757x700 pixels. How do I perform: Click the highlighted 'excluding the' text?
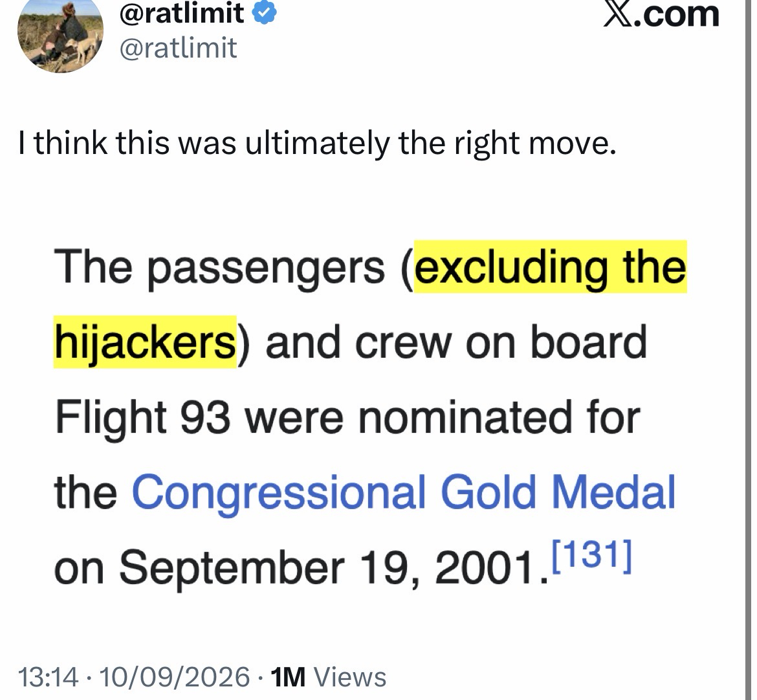tap(551, 267)
